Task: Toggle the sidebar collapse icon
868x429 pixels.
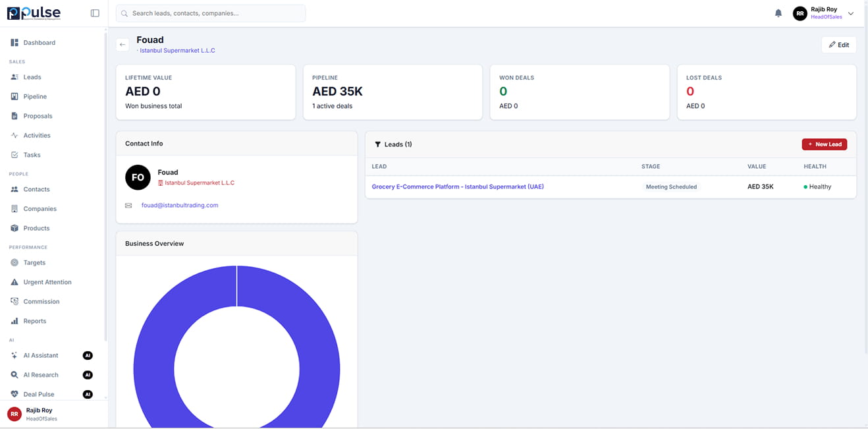Action: pos(95,13)
